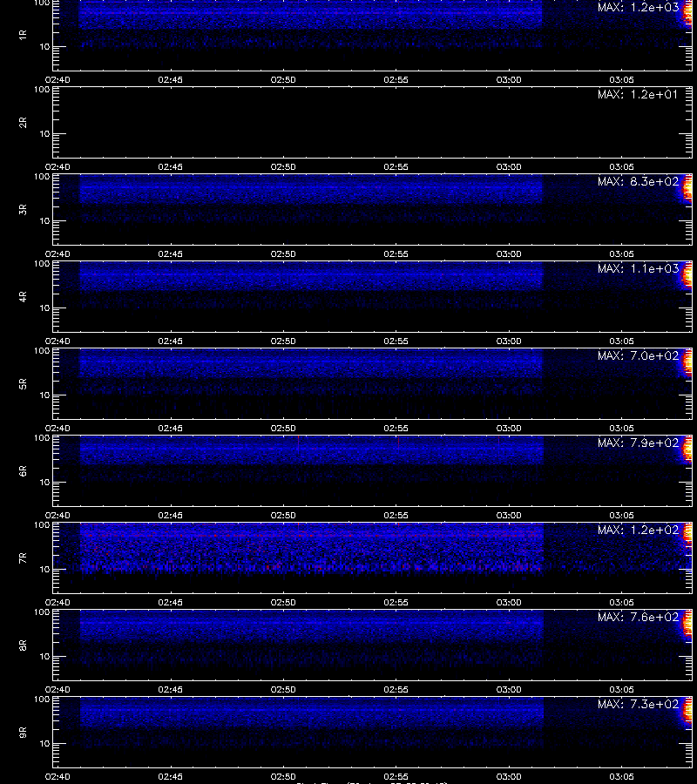Viewport: 697px width, 784px height.
Task: Click the bright burst at 6R panel end
Action: tap(687, 449)
